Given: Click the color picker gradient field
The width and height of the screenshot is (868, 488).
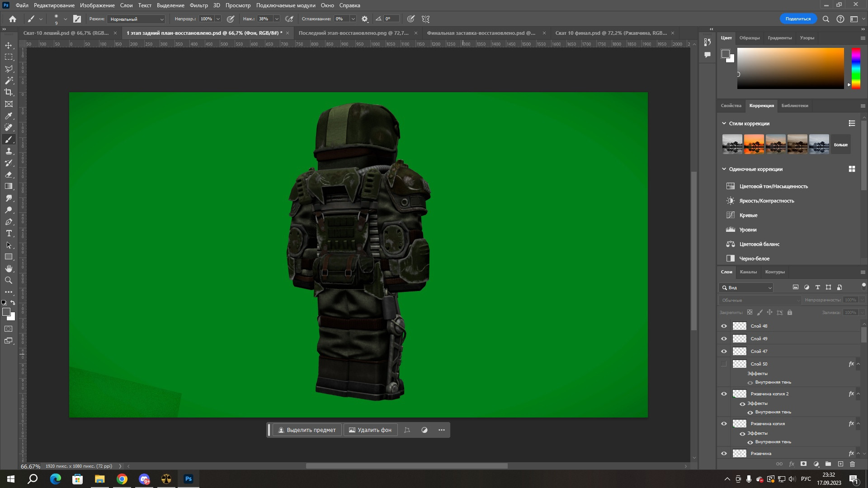Looking at the screenshot, I should [x=791, y=68].
